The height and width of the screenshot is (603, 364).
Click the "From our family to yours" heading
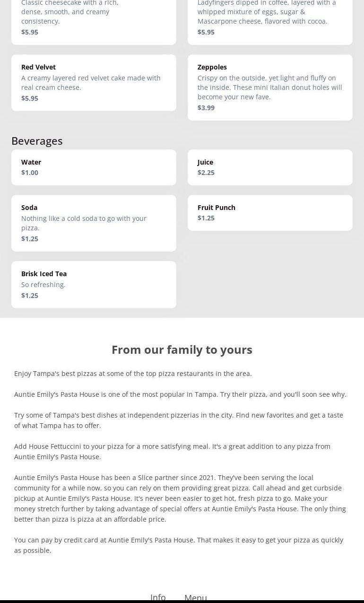pyautogui.click(x=182, y=350)
